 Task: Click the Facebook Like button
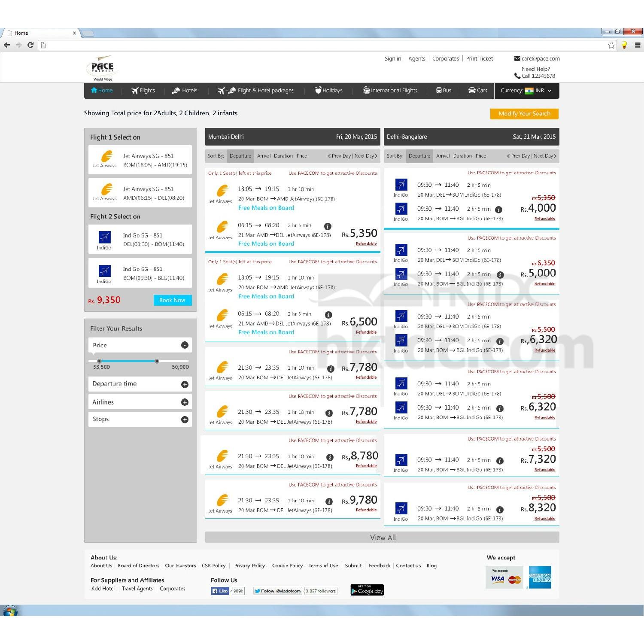pyautogui.click(x=220, y=591)
